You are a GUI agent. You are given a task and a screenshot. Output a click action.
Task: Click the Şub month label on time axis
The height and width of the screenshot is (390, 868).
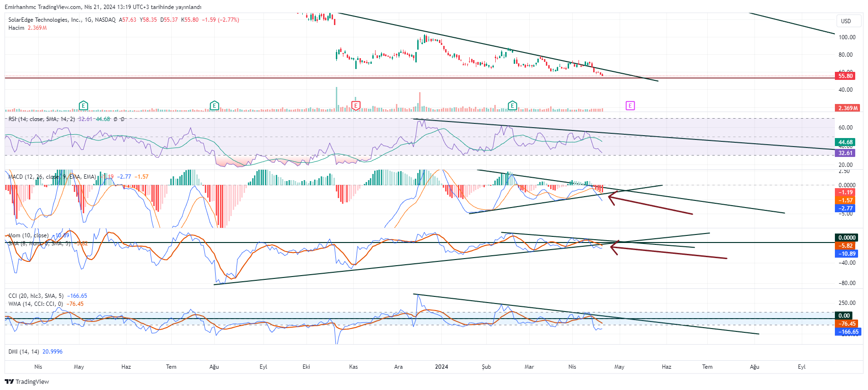(x=486, y=367)
